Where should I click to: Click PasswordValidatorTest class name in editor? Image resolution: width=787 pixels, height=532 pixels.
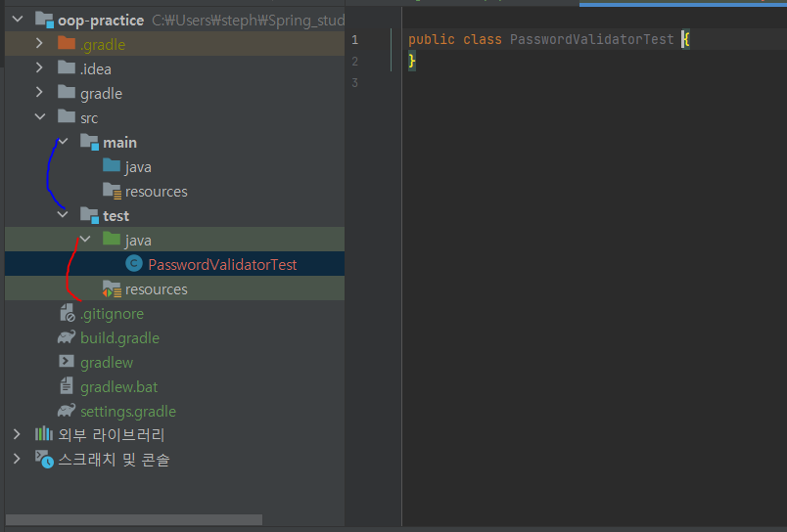[x=592, y=40]
